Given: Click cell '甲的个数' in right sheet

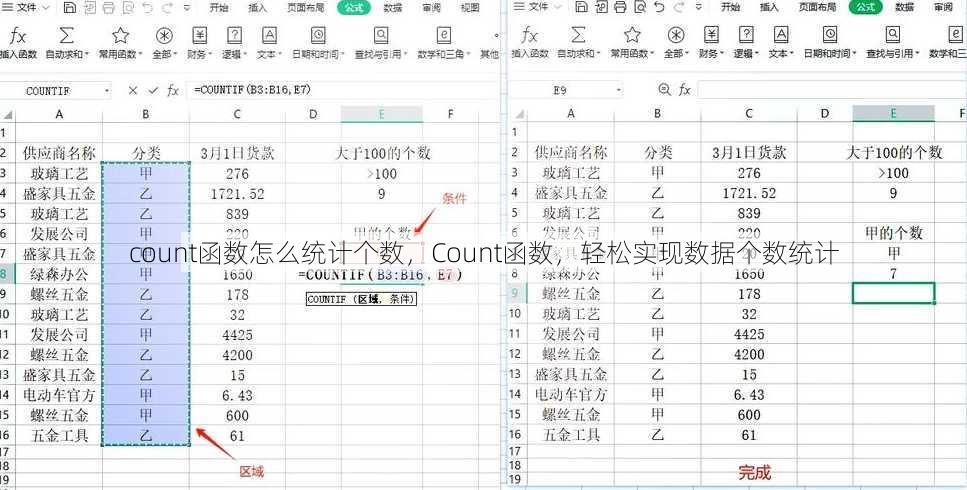Looking at the screenshot, I should point(893,233).
